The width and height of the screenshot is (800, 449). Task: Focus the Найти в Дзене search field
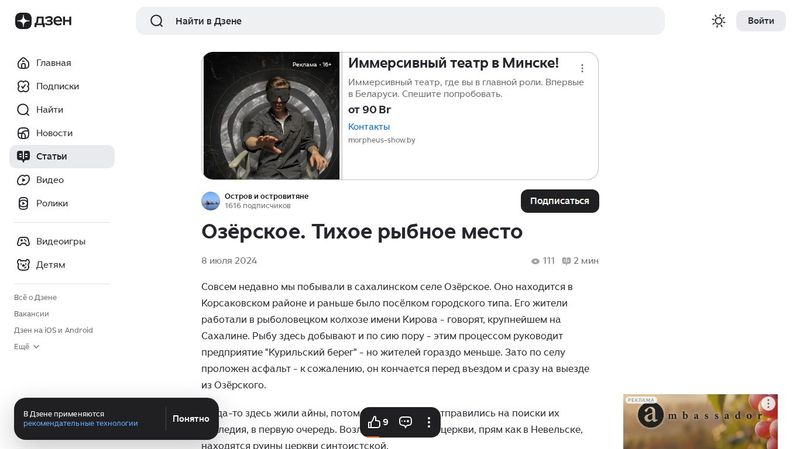point(400,21)
